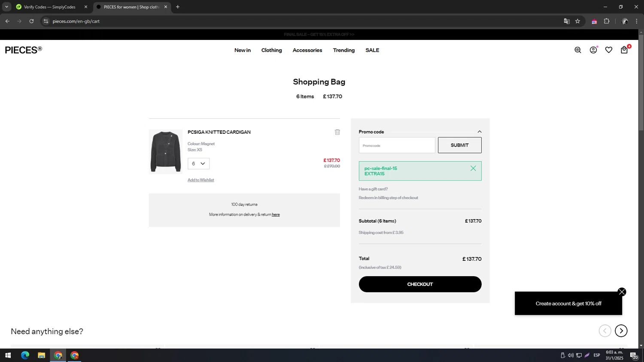
Task: Open the Chrome profile avatar
Action: (x=625, y=21)
